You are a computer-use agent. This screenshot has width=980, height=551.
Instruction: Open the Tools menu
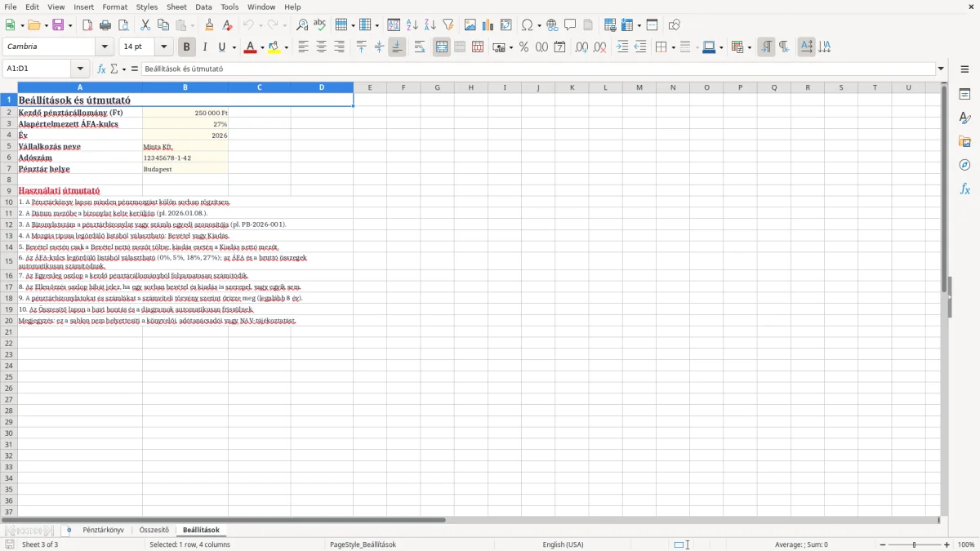coord(229,7)
